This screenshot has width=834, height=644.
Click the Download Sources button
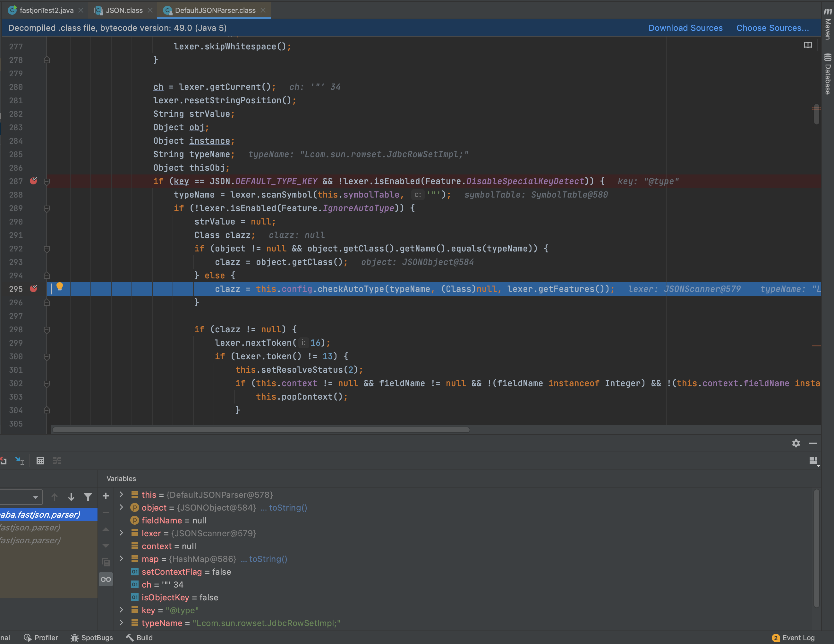685,28
